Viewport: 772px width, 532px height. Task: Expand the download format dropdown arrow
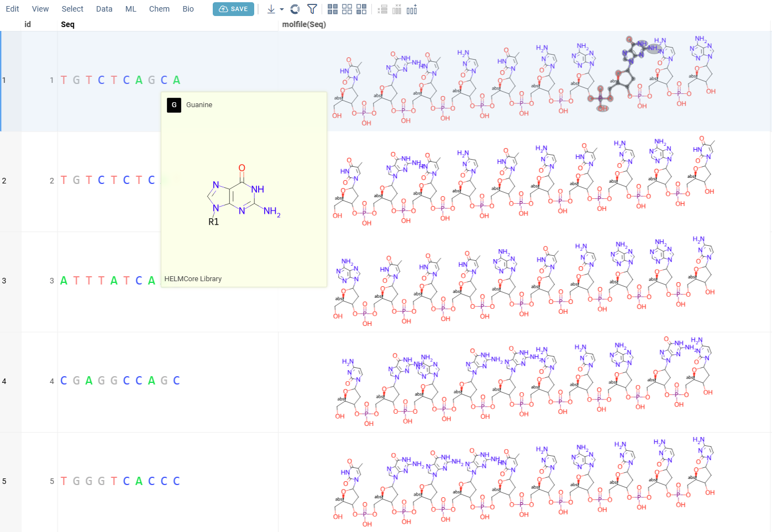tap(281, 9)
